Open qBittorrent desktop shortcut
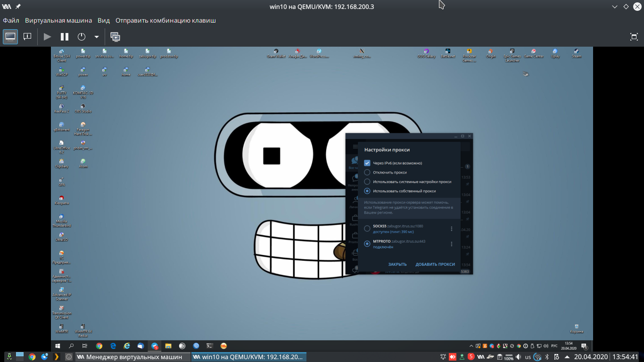The width and height of the screenshot is (644, 362). point(61,127)
